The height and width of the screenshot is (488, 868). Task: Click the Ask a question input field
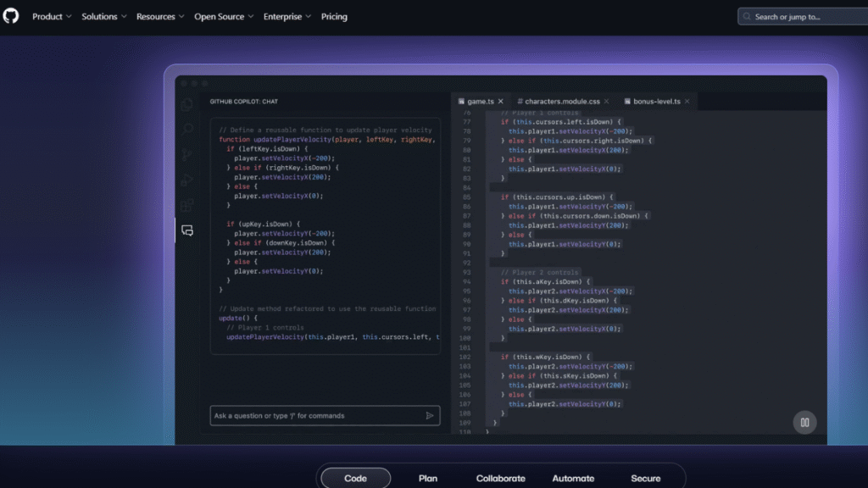(314, 415)
